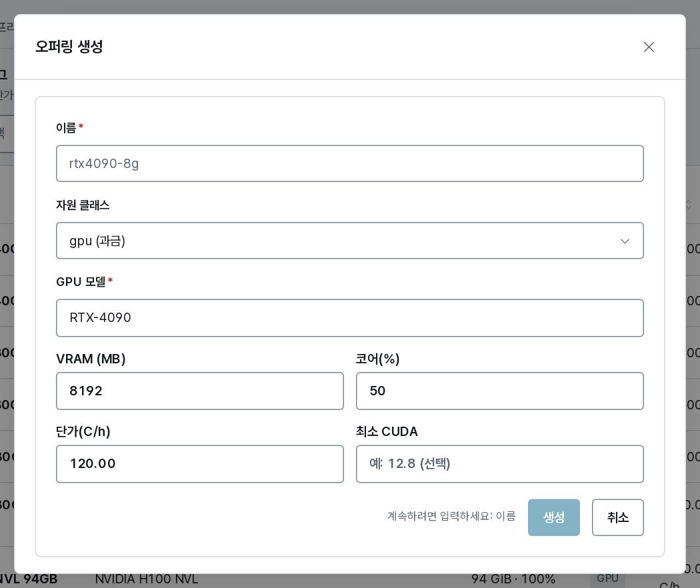The width and height of the screenshot is (700, 588).
Task: Click the GPU badge in background table
Action: click(607, 578)
